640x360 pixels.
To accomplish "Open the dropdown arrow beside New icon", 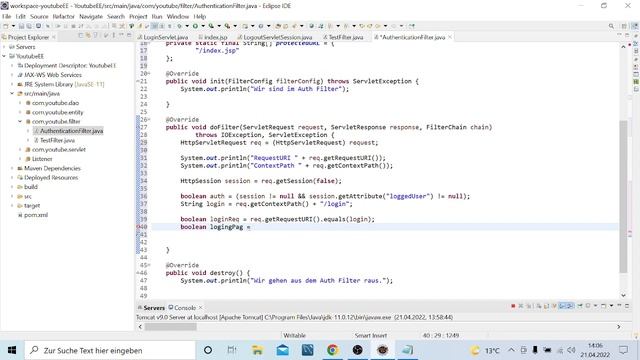I will (x=13, y=26).
